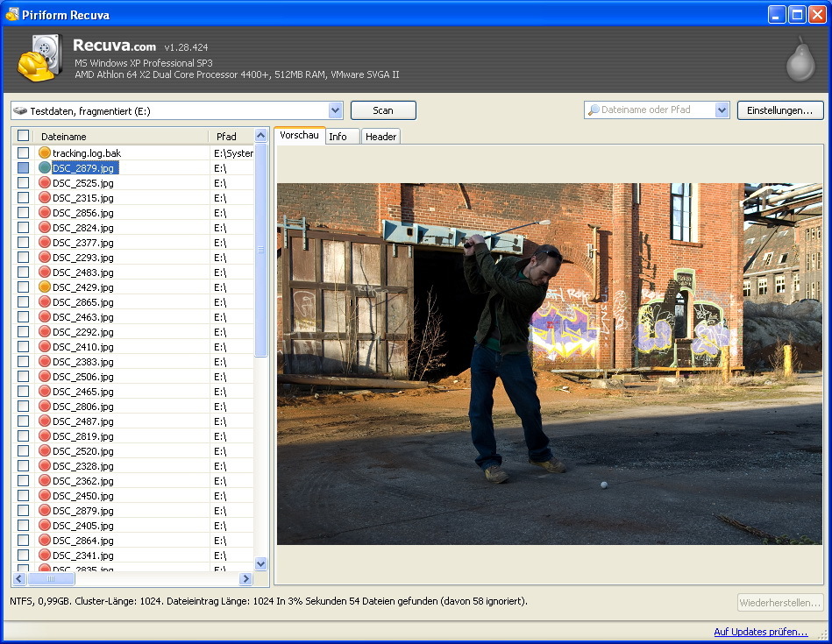Click the drive icon in the drive selector

coord(20,111)
